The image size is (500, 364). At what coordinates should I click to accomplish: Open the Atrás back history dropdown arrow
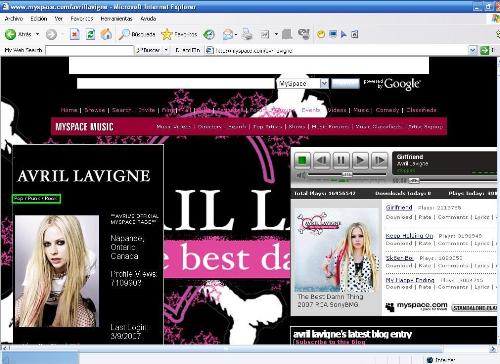pos(38,34)
